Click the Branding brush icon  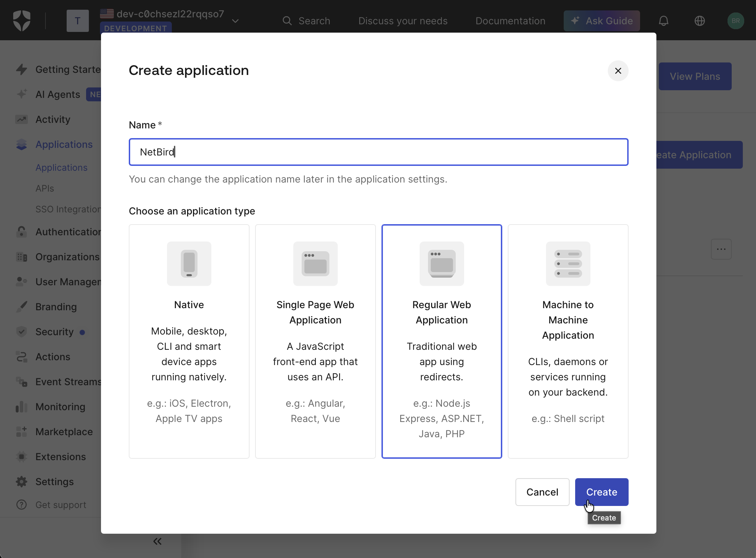pyautogui.click(x=22, y=307)
